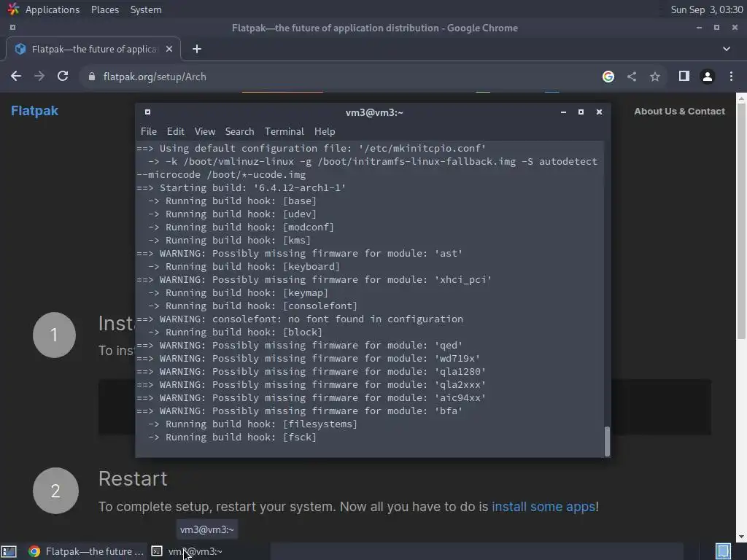Click line "Starting build: '6.4.12-arch1-1'"
Screen dimensions: 747x560
point(241,187)
